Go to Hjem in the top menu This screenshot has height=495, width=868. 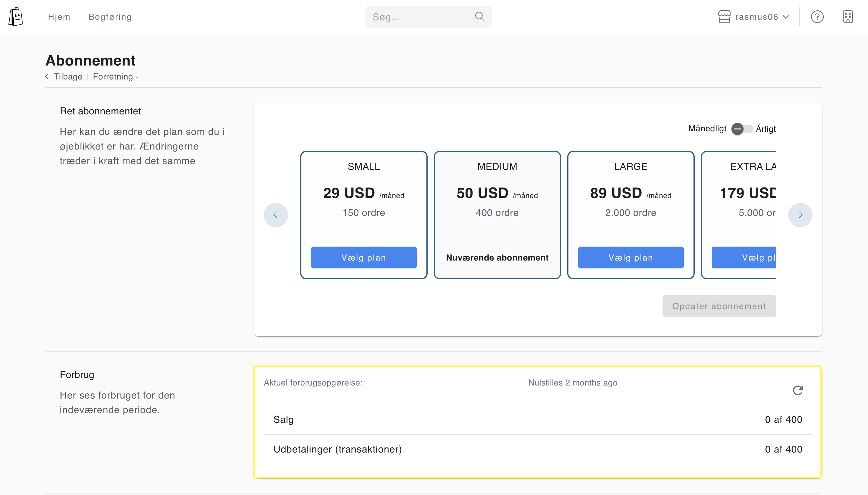point(59,17)
